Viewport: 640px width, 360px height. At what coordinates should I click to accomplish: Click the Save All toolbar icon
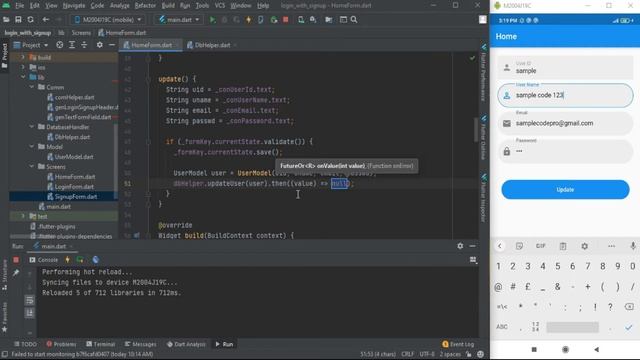18,20
